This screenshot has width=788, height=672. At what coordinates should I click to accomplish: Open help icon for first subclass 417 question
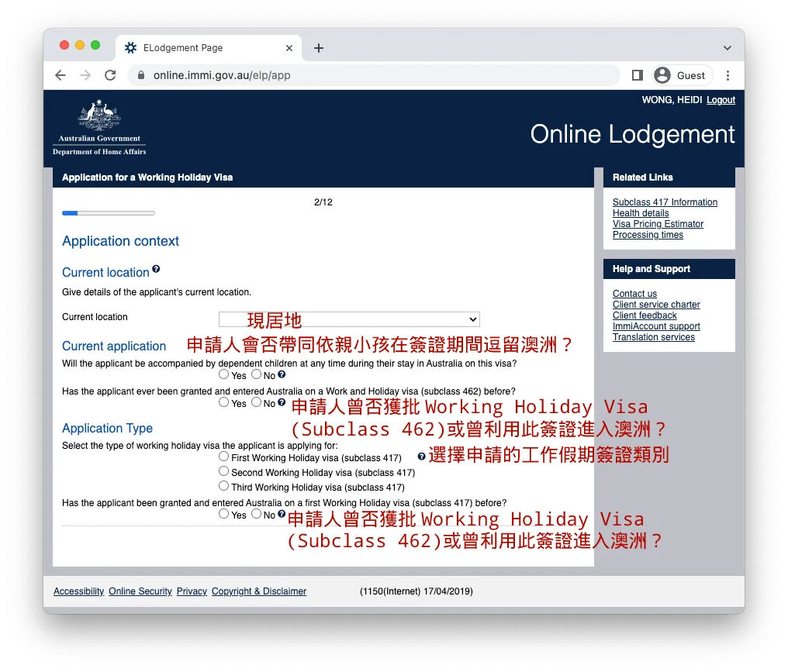282,513
